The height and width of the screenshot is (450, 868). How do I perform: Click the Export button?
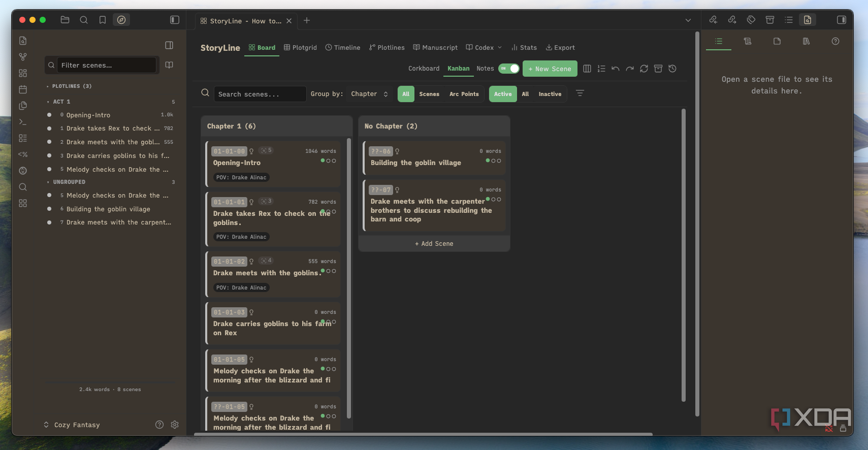point(560,48)
